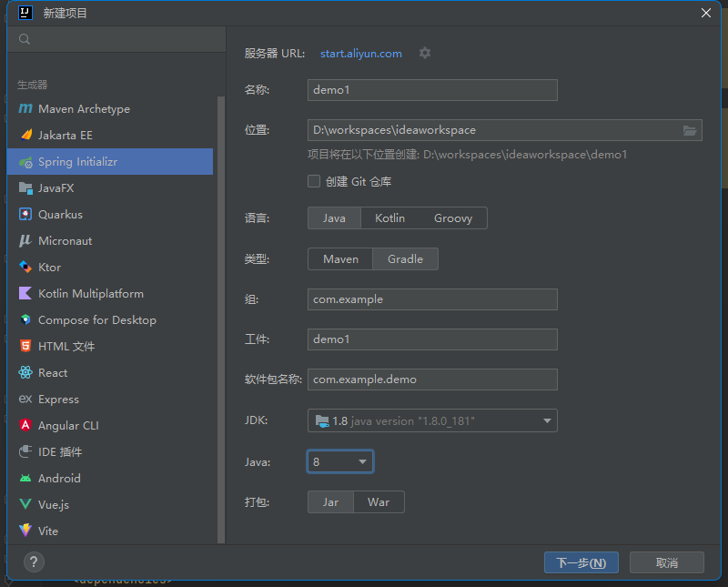Select Java as the language

334,218
